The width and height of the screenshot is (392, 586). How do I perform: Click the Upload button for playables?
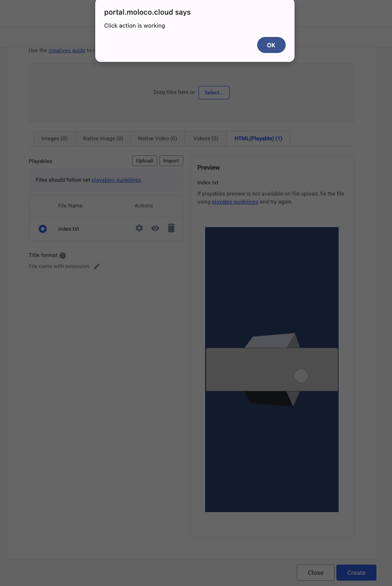click(144, 161)
